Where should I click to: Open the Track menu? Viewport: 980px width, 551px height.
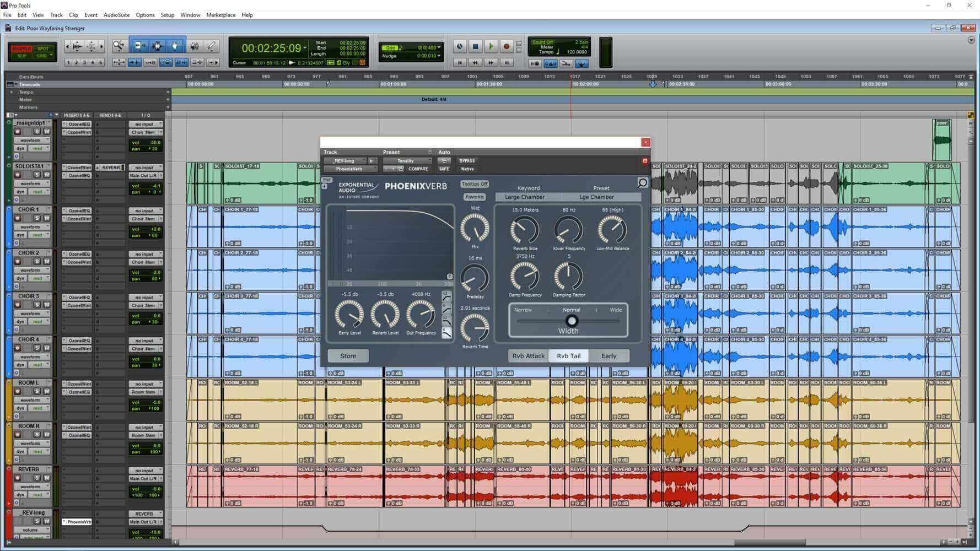(56, 15)
